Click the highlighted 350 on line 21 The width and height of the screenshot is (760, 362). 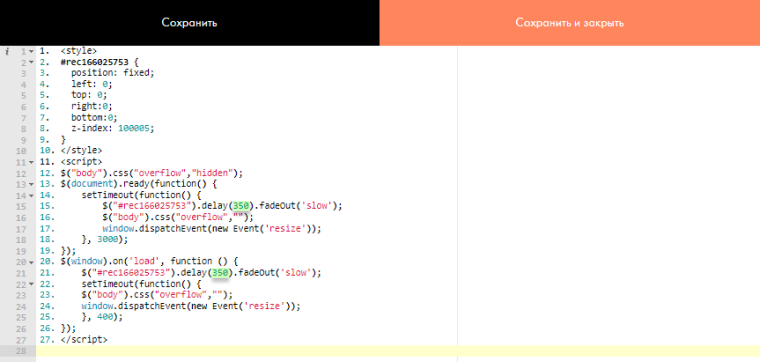pyautogui.click(x=221, y=273)
